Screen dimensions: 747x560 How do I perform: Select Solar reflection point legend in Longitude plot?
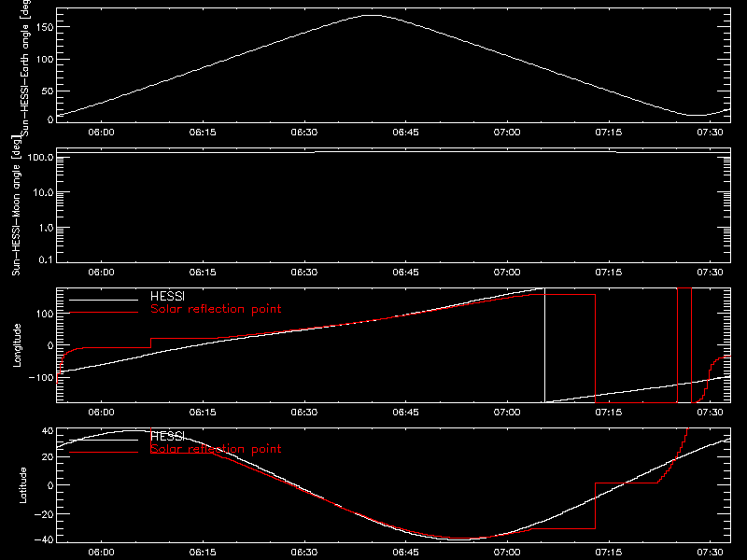point(216,309)
